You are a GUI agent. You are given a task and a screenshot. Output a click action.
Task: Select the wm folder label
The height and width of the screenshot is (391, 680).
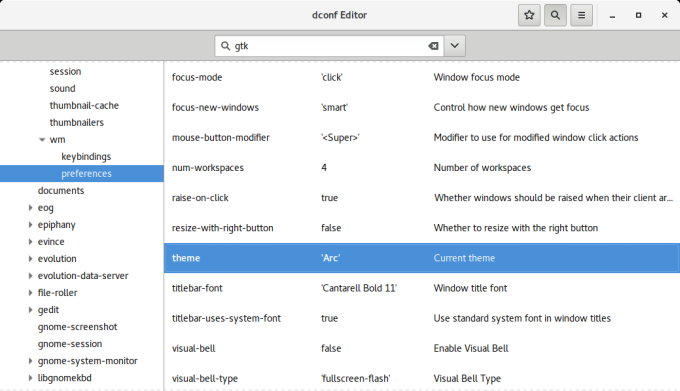click(x=57, y=140)
